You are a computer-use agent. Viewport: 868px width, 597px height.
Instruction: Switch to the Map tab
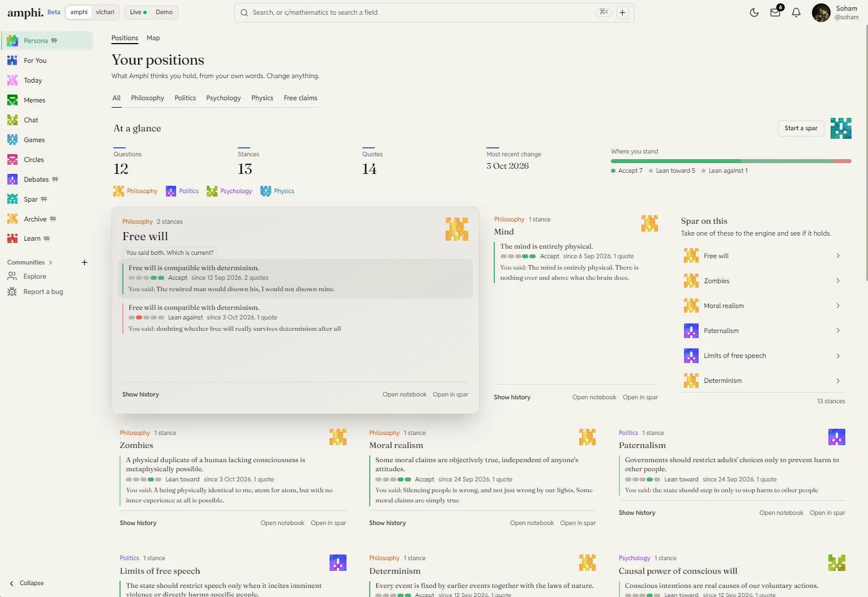click(153, 38)
